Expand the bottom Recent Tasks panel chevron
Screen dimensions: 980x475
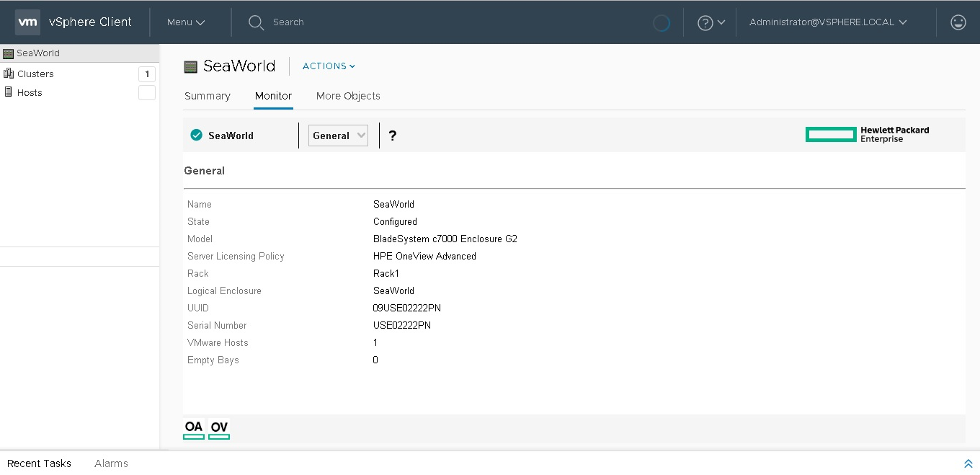pos(968,463)
